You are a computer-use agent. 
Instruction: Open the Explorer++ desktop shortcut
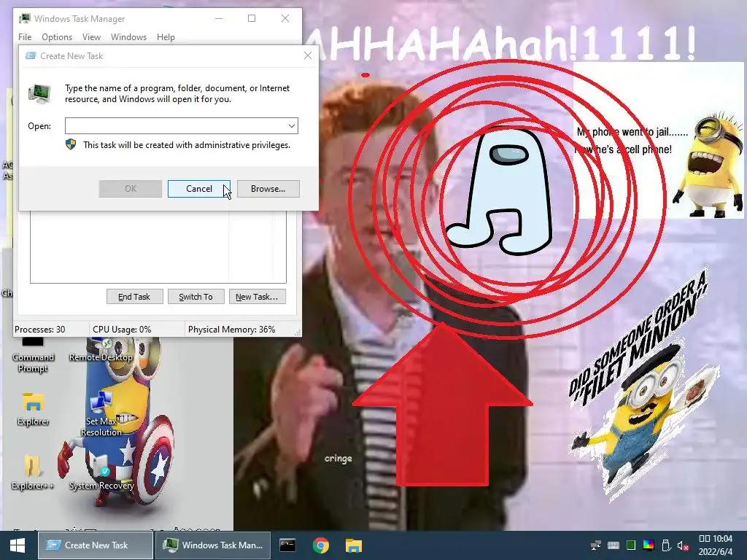(33, 472)
